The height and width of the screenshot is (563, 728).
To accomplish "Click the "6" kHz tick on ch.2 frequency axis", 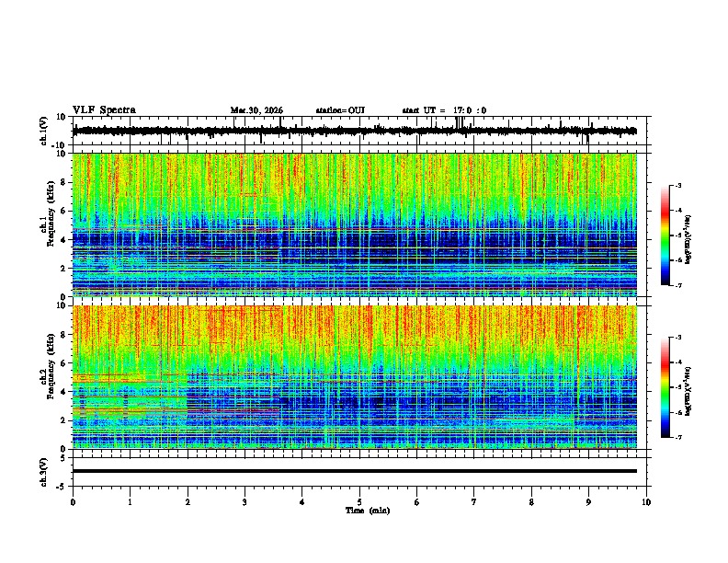I will (x=64, y=362).
